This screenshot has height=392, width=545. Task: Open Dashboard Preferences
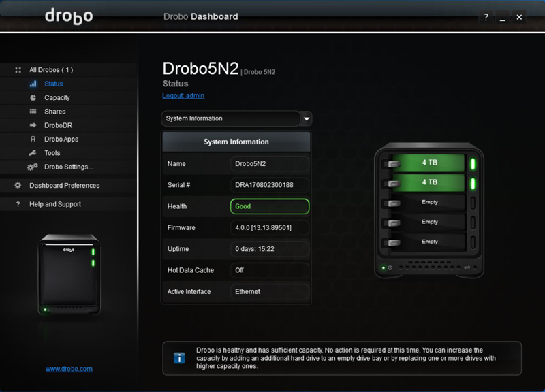tap(64, 185)
